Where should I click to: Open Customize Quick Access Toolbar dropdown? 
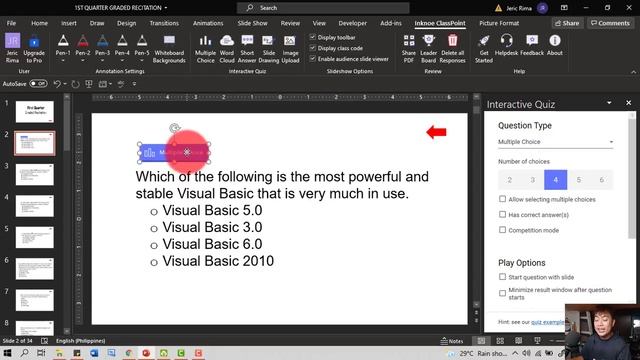pyautogui.click(x=134, y=84)
